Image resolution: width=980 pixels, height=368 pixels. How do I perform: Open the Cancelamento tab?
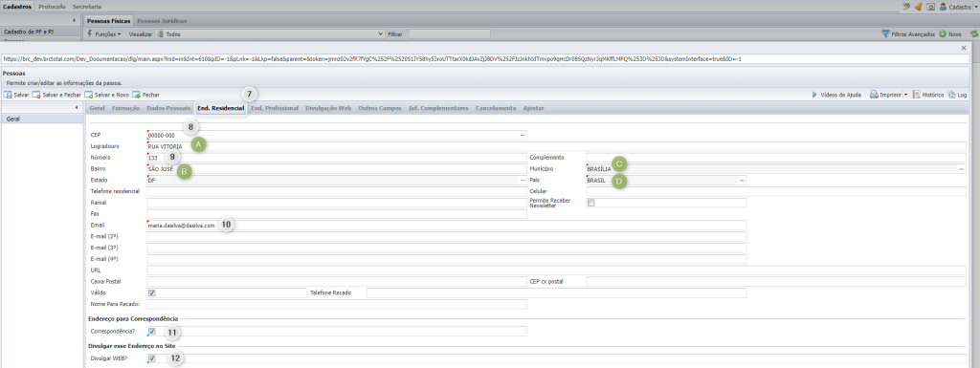[496, 108]
